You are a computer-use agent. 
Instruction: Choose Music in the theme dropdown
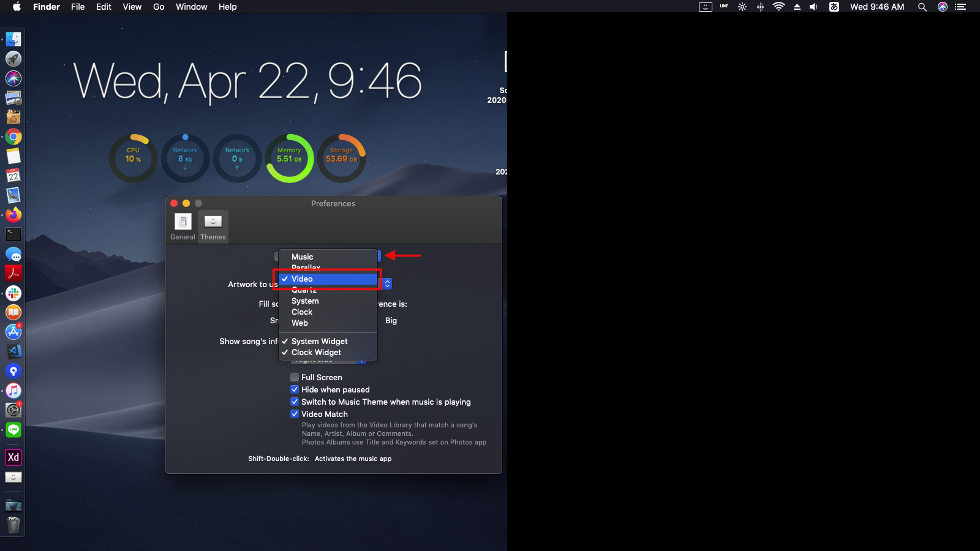pyautogui.click(x=328, y=257)
